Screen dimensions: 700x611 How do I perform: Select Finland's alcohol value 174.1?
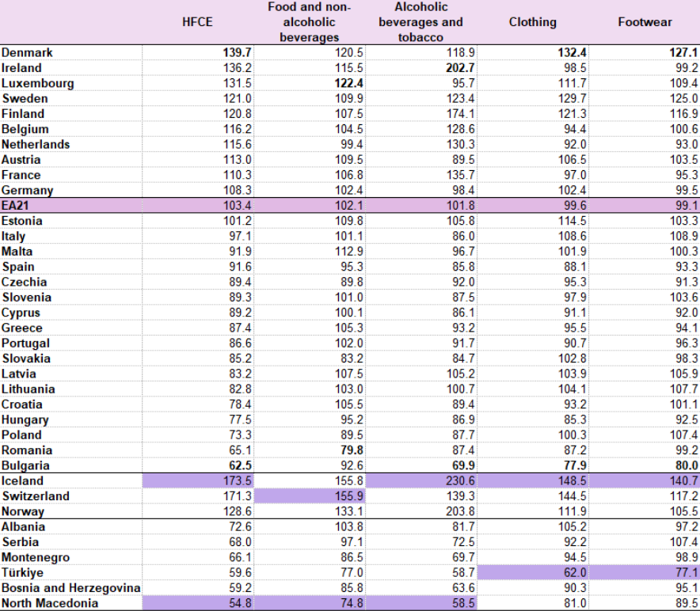(460, 114)
